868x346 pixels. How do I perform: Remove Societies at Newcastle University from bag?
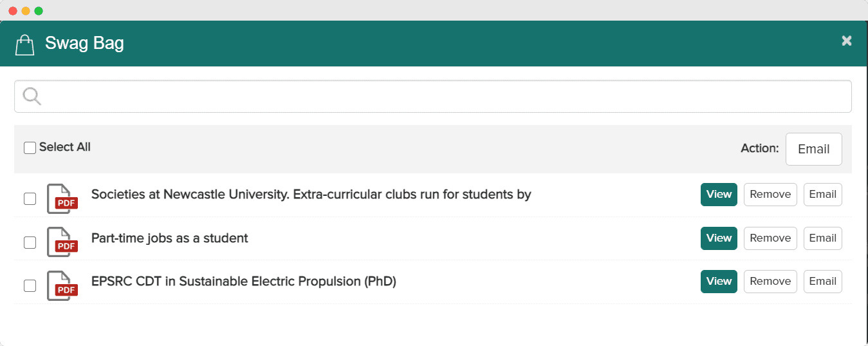(x=770, y=195)
